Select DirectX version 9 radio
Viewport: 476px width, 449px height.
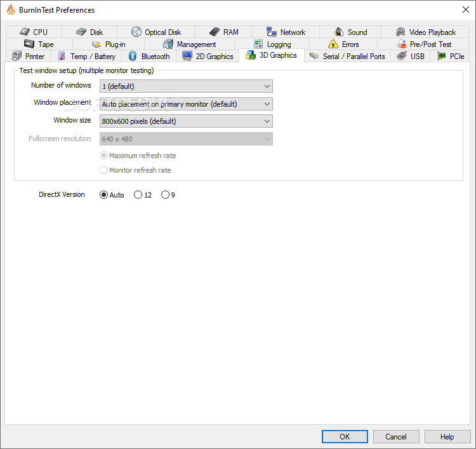coord(165,195)
